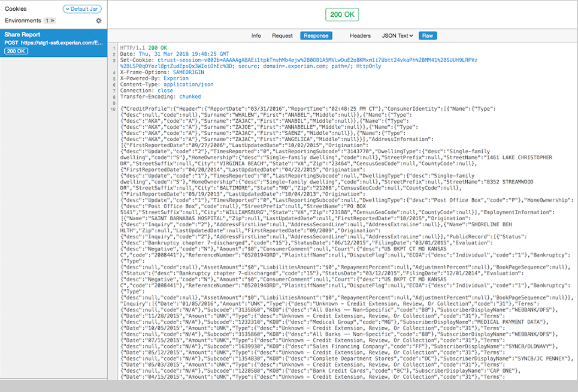Click the green 200 OK status button
The height and width of the screenshot is (392, 578).
pyautogui.click(x=343, y=14)
